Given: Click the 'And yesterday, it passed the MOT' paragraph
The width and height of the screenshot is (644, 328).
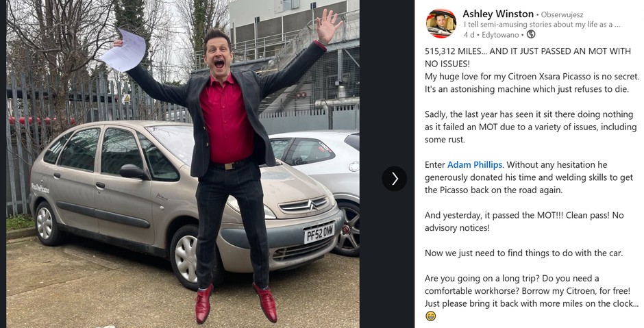Looking at the screenshot, I should (524, 222).
